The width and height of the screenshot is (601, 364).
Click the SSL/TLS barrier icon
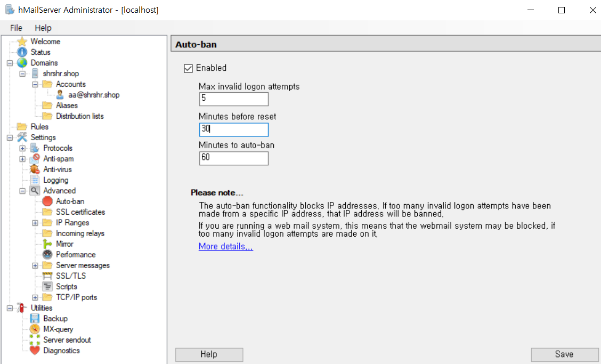pyautogui.click(x=47, y=276)
